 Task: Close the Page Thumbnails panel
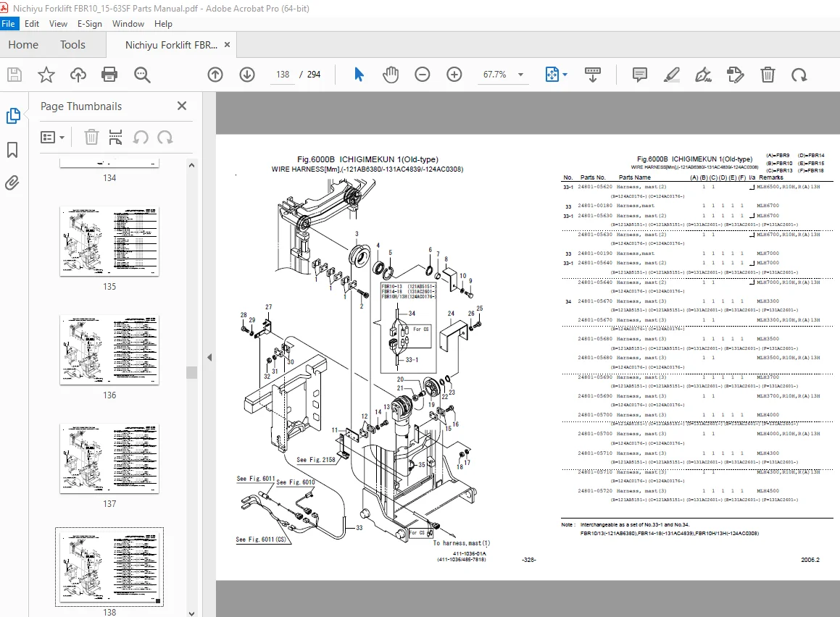pos(182,106)
